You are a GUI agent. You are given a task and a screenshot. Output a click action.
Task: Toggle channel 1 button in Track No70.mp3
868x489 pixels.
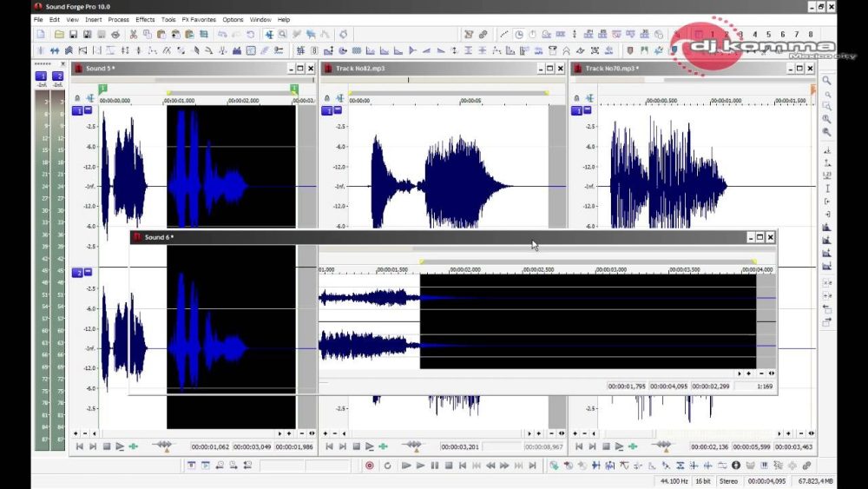click(576, 110)
